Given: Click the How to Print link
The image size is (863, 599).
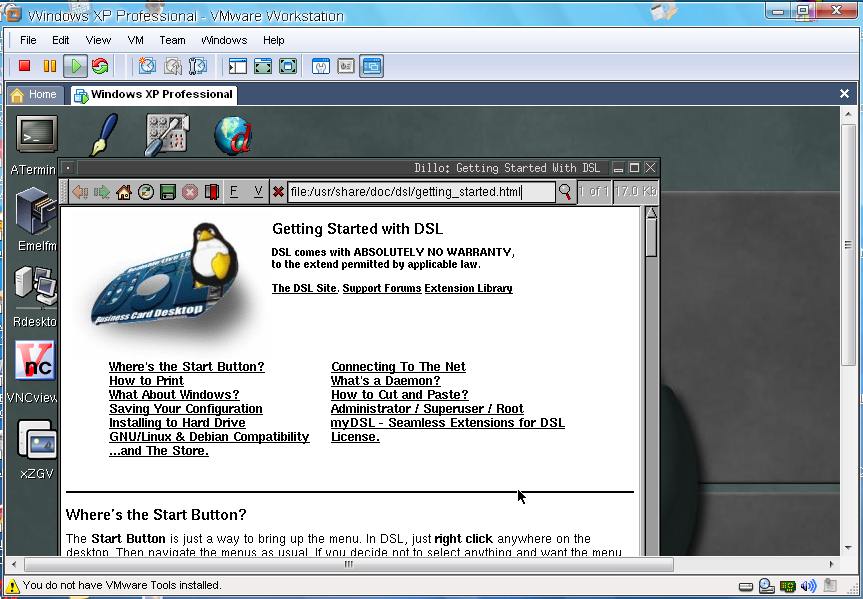Looking at the screenshot, I should point(146,381).
